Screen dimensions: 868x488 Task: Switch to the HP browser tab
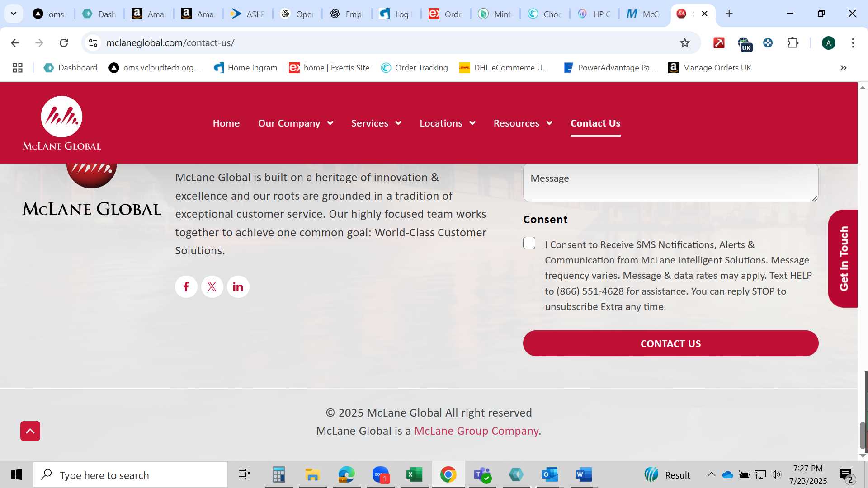click(x=594, y=14)
